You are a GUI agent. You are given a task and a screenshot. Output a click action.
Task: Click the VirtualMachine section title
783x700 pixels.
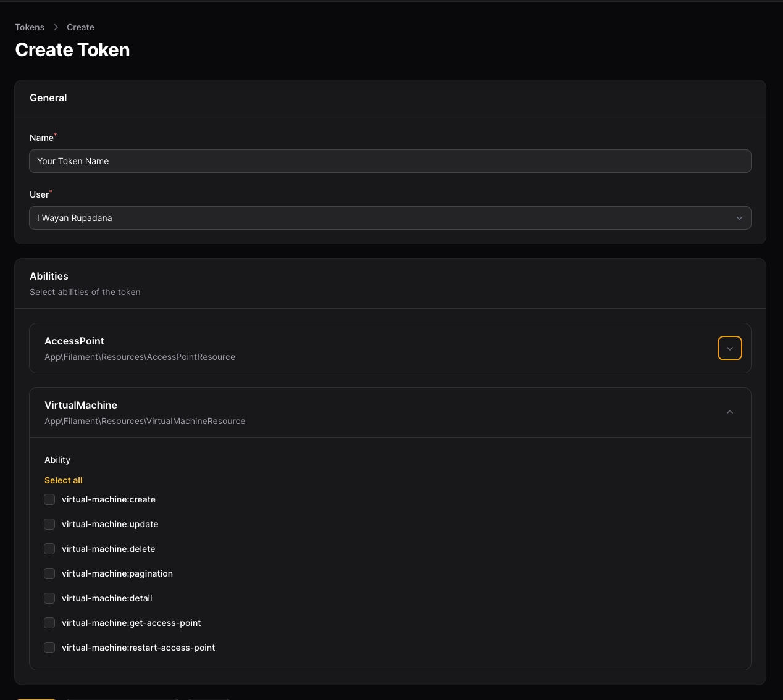point(81,405)
